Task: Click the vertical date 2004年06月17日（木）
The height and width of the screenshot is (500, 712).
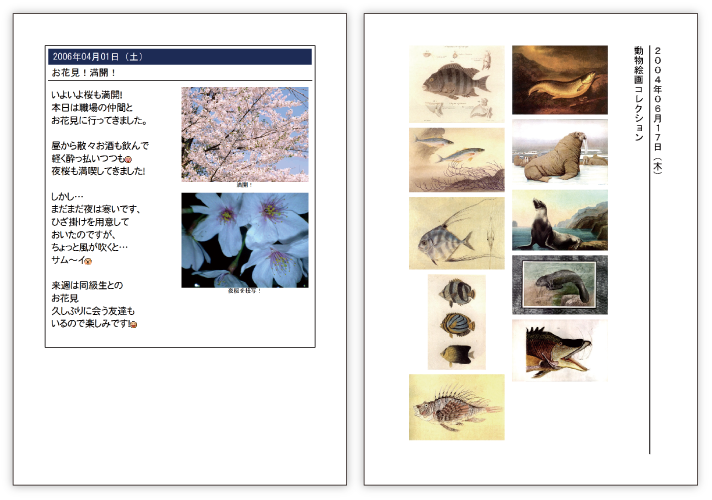Action: 658,109
